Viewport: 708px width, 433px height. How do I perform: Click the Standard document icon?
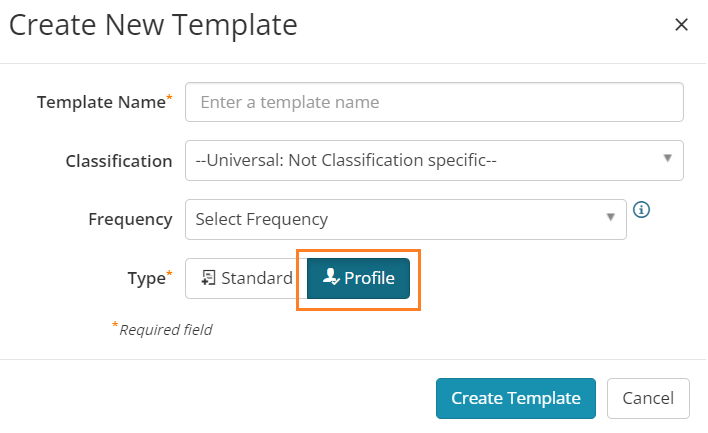click(208, 278)
